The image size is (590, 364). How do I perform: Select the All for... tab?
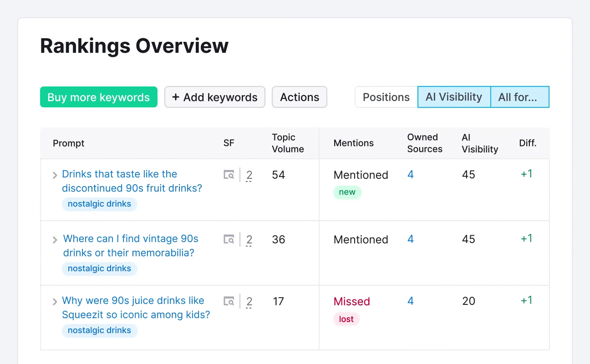click(519, 97)
